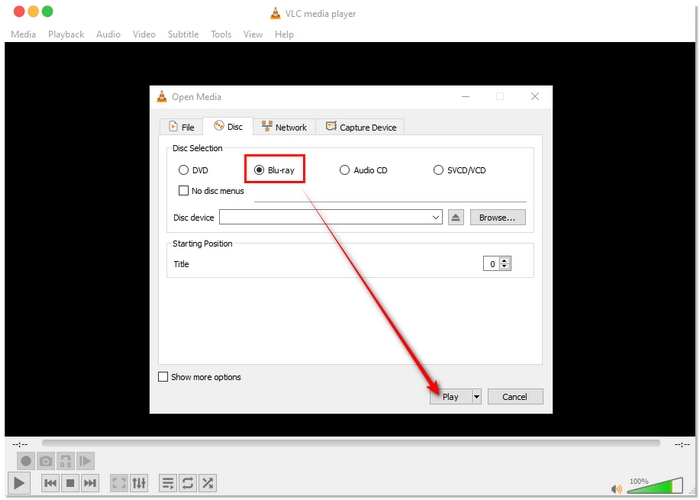Adjust the volume slider
The width and height of the screenshot is (700, 500).
coord(650,488)
